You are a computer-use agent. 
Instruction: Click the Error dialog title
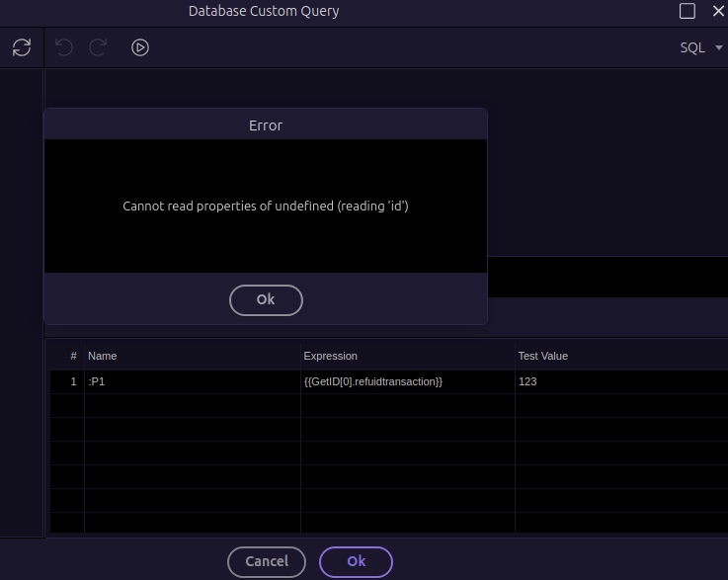(266, 125)
